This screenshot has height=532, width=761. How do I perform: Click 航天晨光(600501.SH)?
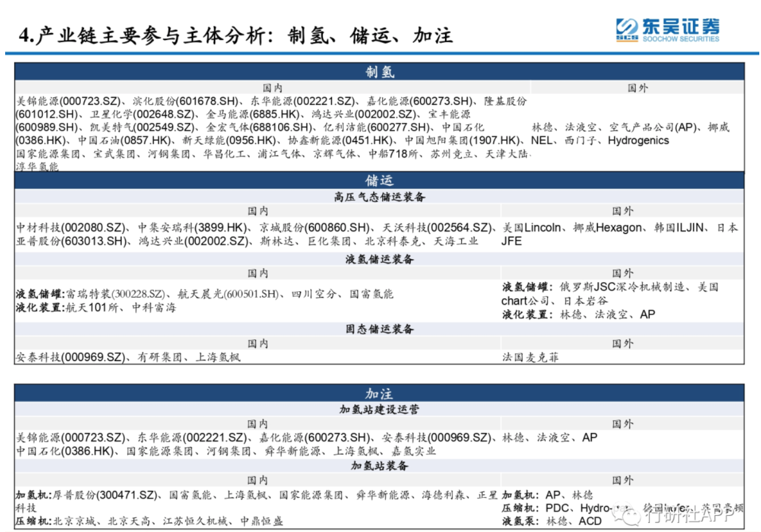tap(228, 294)
